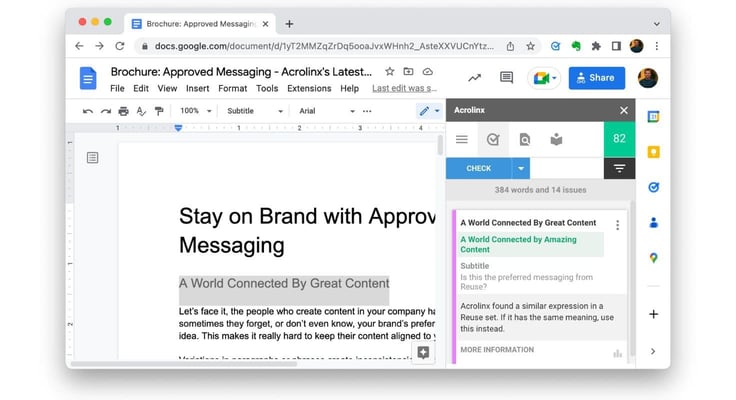The width and height of the screenshot is (736, 400).
Task: Open Google Meet call dropdown
Action: click(544, 78)
